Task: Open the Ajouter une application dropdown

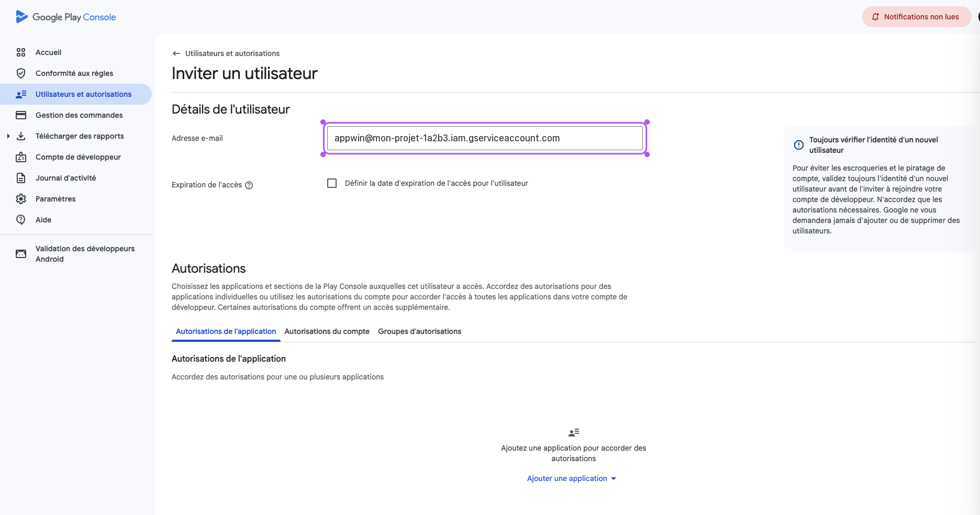Action: pos(572,478)
